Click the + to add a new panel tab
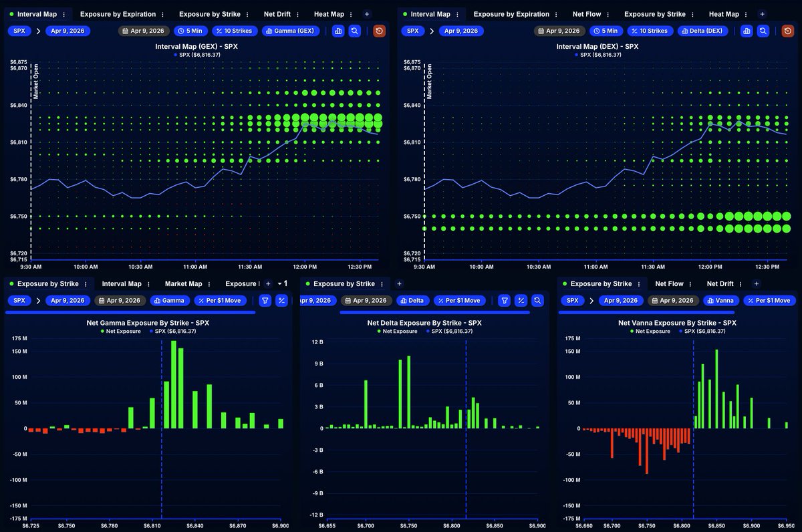The height and width of the screenshot is (532, 802). click(366, 13)
